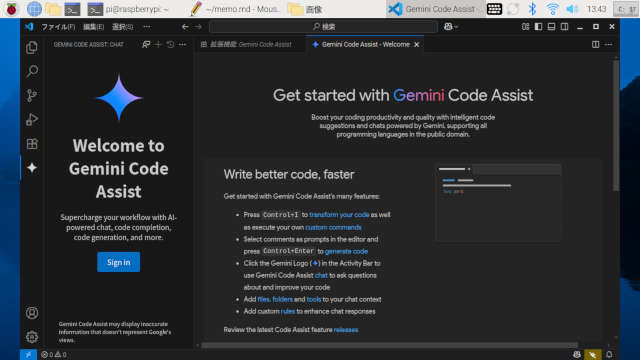Follow the generate code link
The width and height of the screenshot is (640, 360).
(346, 251)
